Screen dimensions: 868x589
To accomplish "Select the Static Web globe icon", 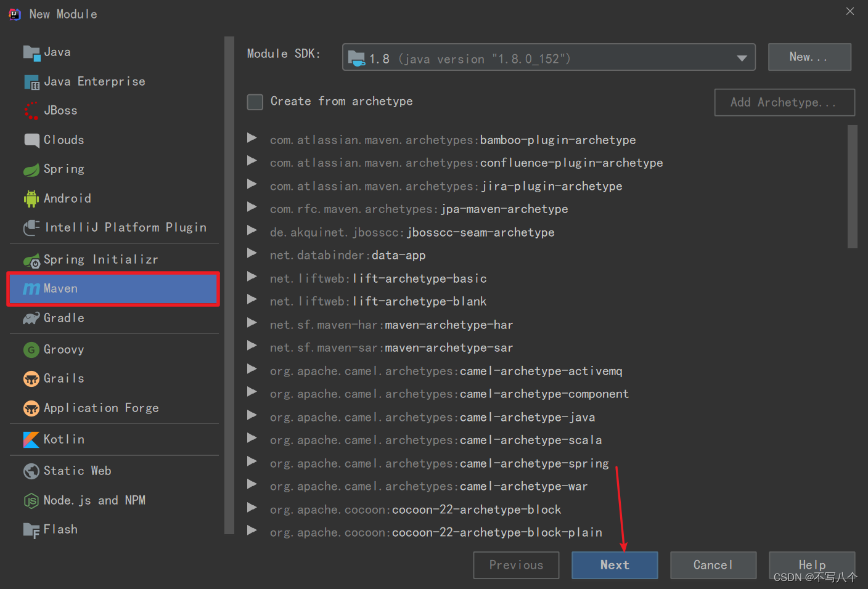I will coord(31,471).
